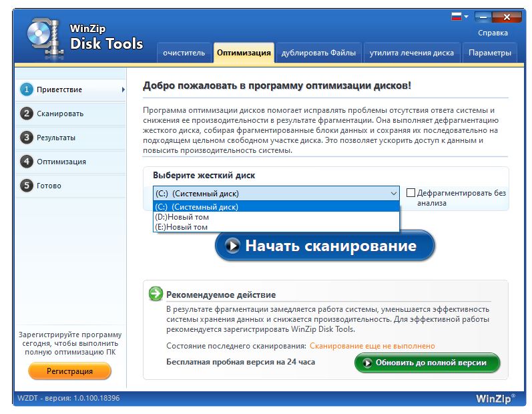Switch to the очиститель tab

184,53
